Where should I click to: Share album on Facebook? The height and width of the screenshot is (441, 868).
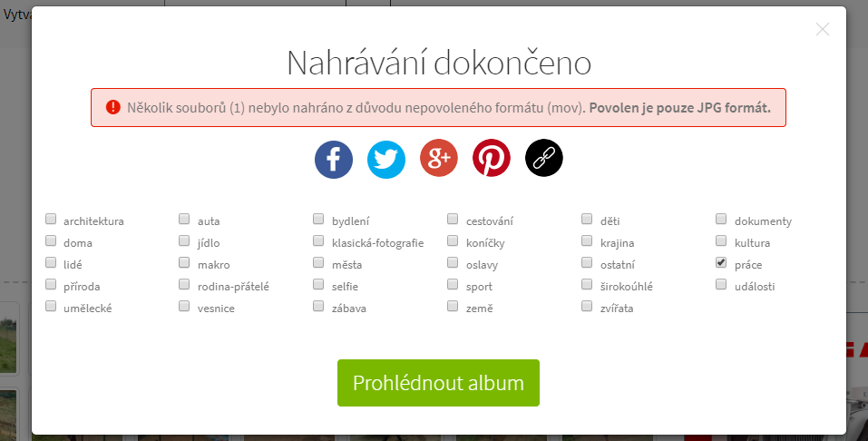[334, 159]
